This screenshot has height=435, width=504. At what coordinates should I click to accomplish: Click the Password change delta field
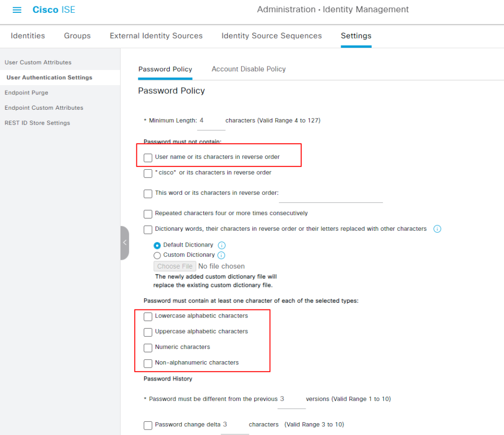[x=234, y=425]
